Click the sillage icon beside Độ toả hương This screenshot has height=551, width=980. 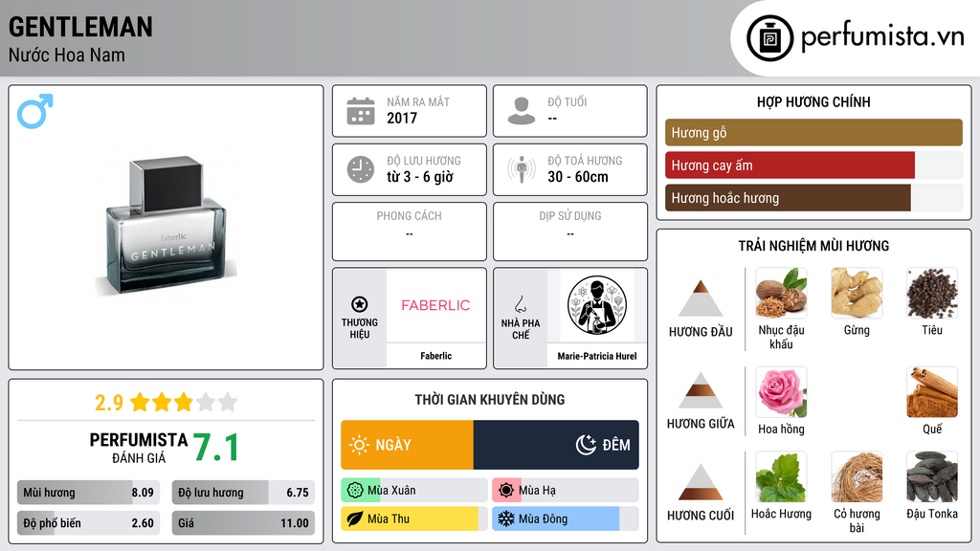tap(522, 169)
